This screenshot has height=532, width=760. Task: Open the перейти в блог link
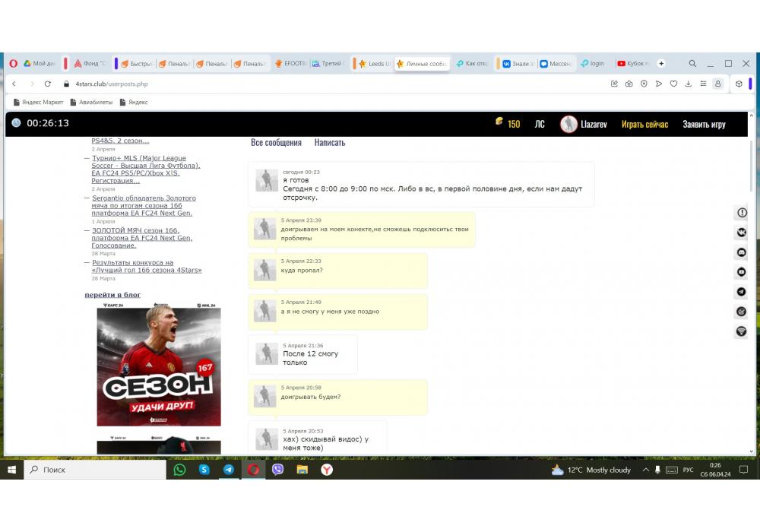point(112,295)
